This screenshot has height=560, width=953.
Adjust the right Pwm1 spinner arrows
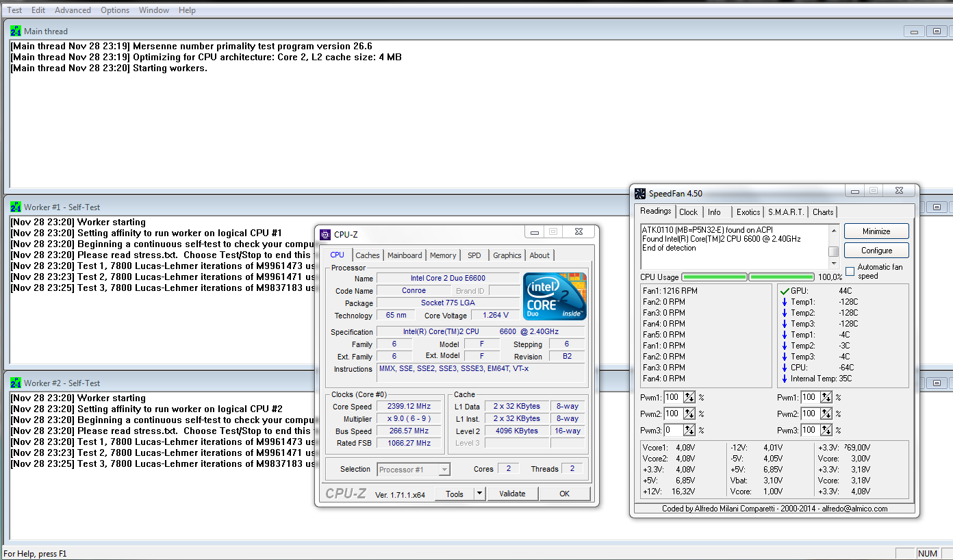coord(826,398)
